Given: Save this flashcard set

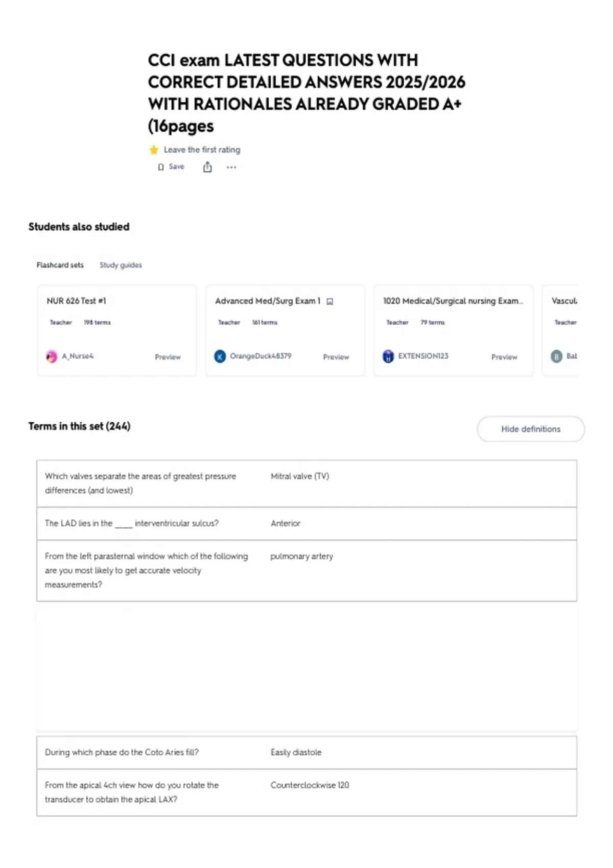Looking at the screenshot, I should pyautogui.click(x=171, y=166).
